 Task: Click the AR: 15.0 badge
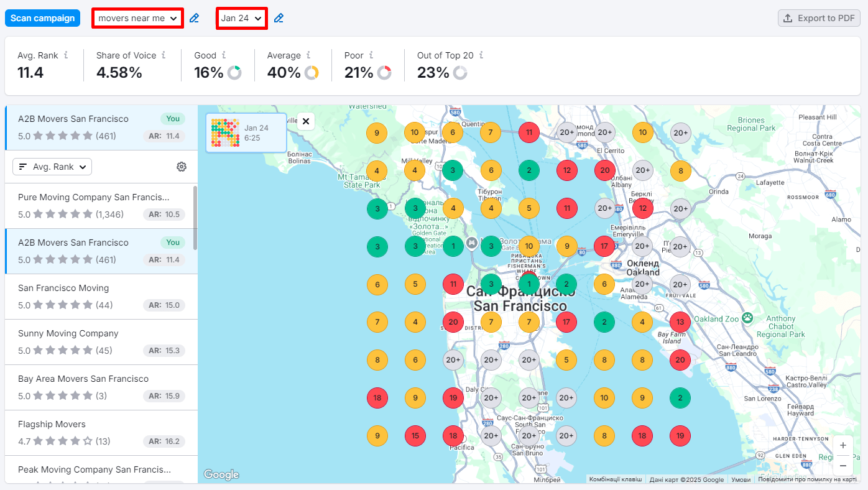164,305
